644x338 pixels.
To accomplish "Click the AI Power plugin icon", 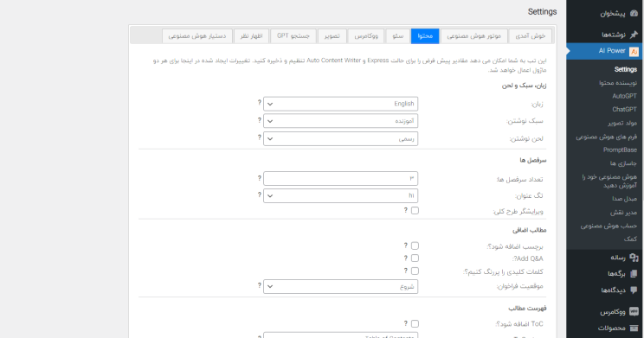I will click(x=634, y=51).
